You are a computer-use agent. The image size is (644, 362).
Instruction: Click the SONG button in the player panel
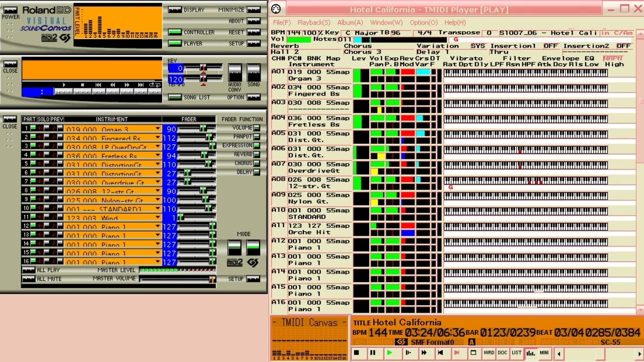click(254, 72)
